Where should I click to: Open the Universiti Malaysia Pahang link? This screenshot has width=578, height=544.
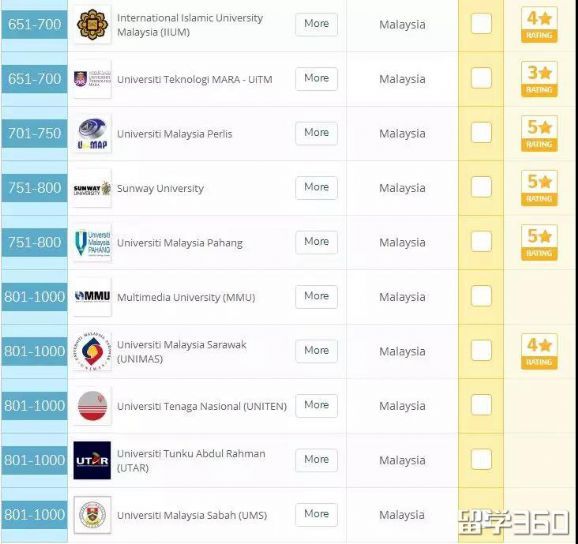(180, 243)
